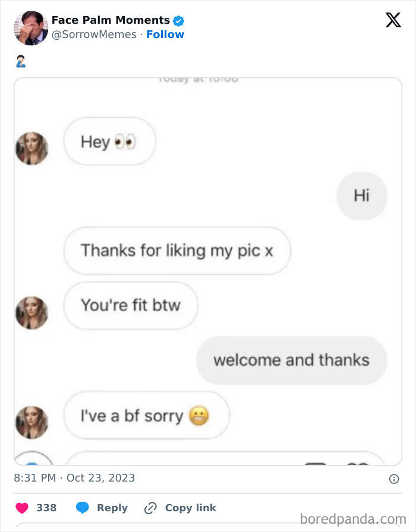Click the Reply text label

112,508
